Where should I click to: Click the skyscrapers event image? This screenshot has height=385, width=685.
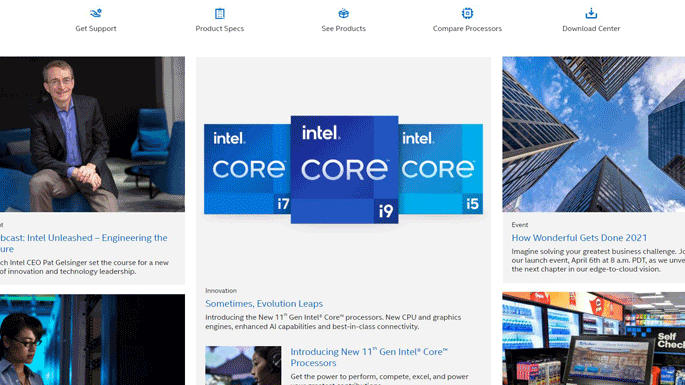pos(594,134)
